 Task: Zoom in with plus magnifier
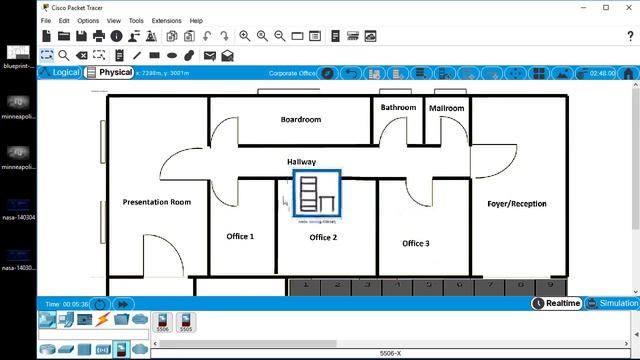245,36
